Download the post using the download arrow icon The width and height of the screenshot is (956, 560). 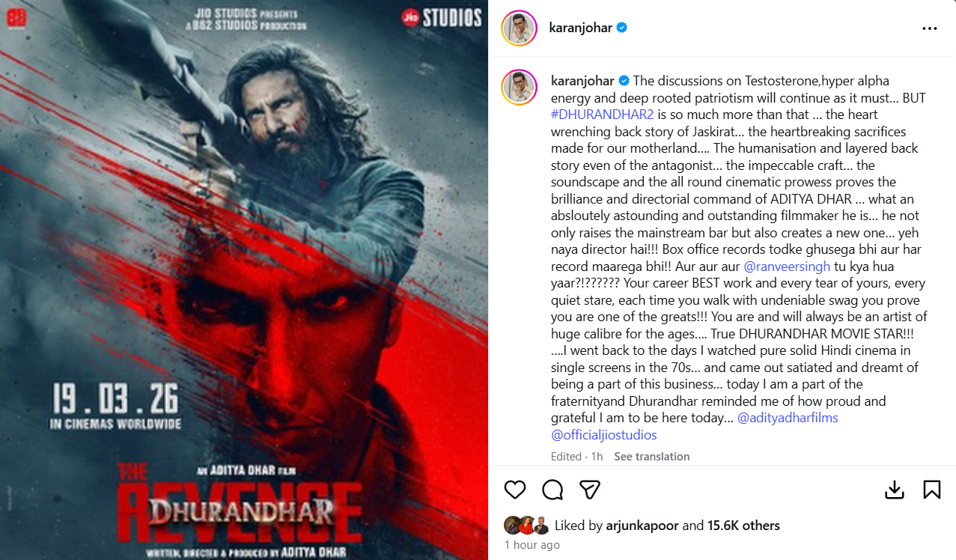(x=894, y=490)
